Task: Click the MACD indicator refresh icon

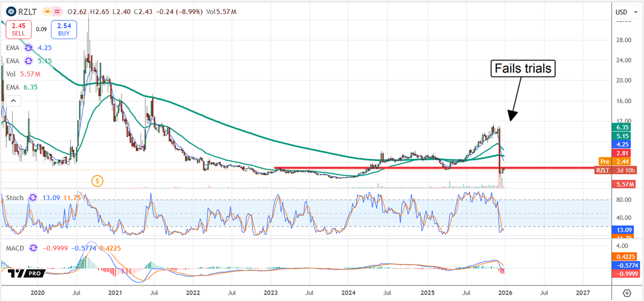Action: point(34,248)
